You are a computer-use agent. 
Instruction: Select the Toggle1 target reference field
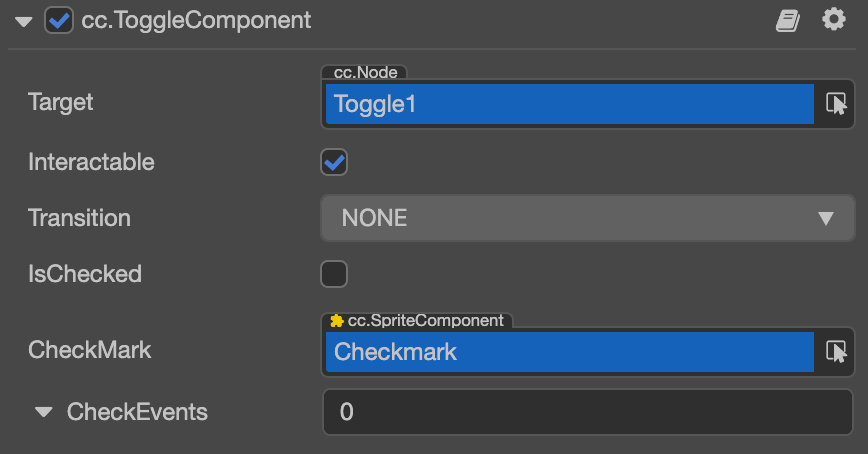coord(569,103)
